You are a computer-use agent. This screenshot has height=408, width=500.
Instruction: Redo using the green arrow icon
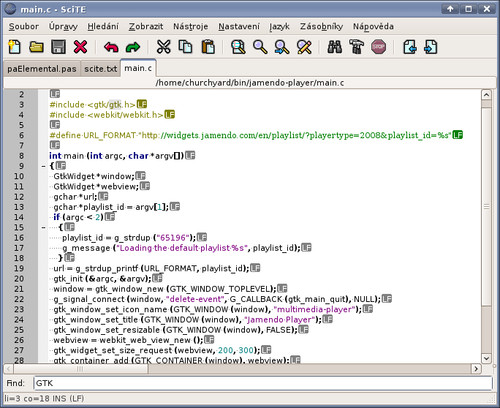(x=133, y=47)
